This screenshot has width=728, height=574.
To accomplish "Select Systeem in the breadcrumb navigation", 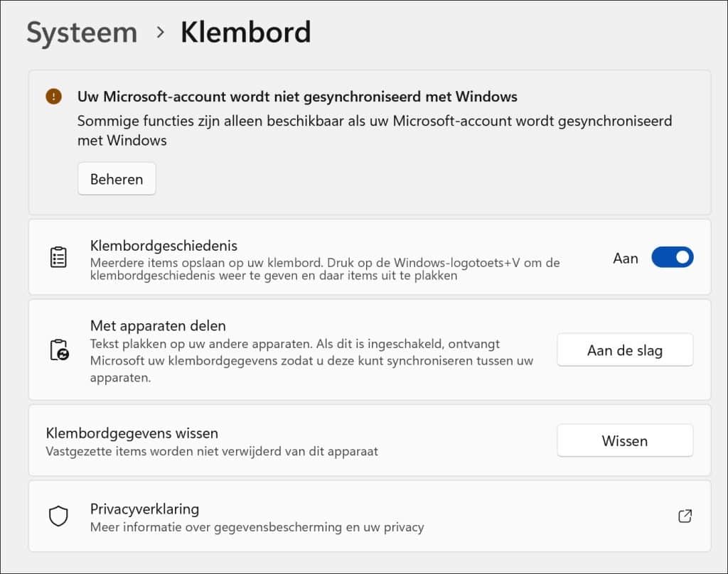I will (x=82, y=32).
